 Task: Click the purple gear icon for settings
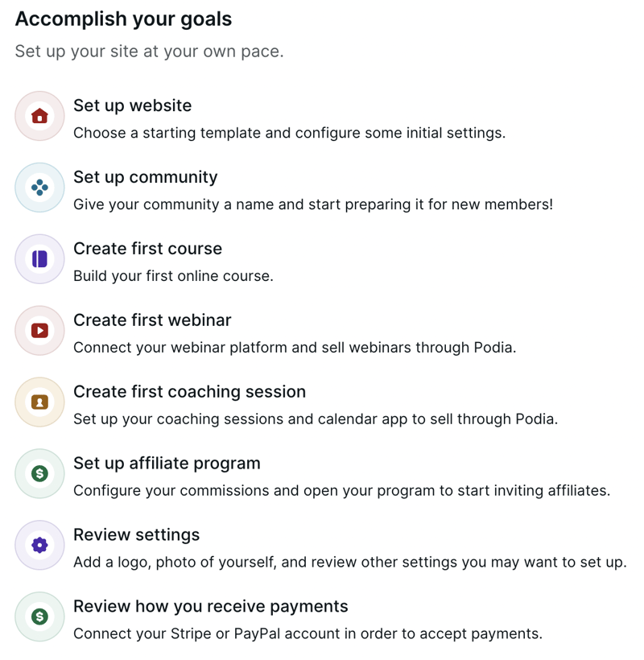pos(39,545)
